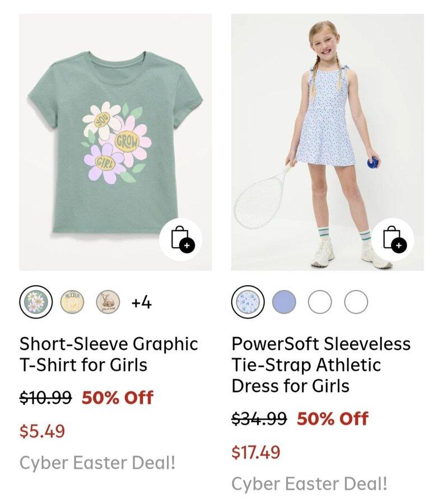Pick the tan bunny graphic T-shirt swatch
Viewport: 443px width, 504px height.
pos(108,302)
